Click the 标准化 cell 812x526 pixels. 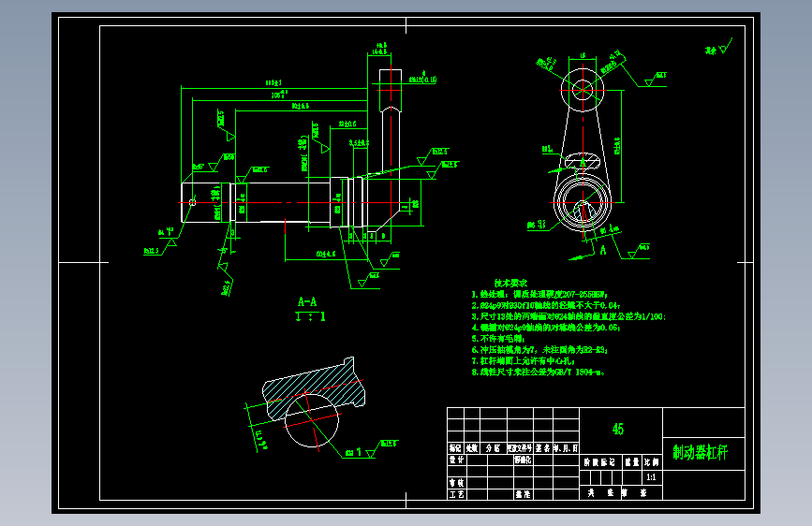523,460
